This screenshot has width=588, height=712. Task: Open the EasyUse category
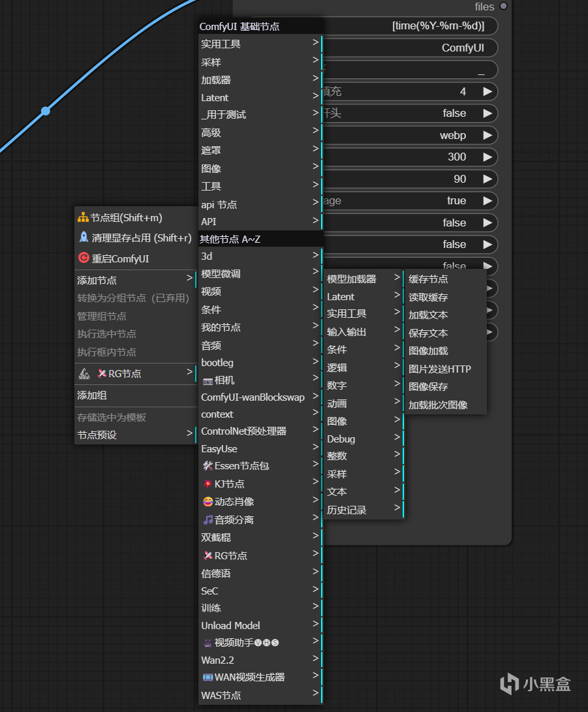coord(260,448)
